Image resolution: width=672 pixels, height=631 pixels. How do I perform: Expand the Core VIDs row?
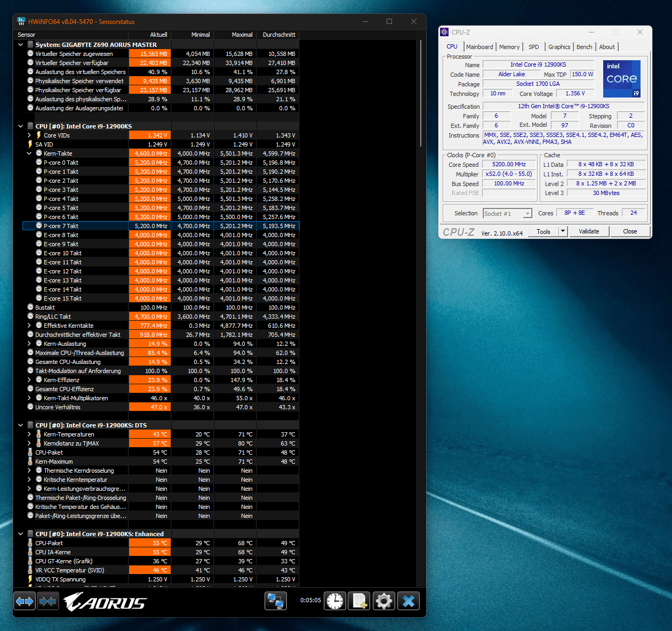click(29, 135)
